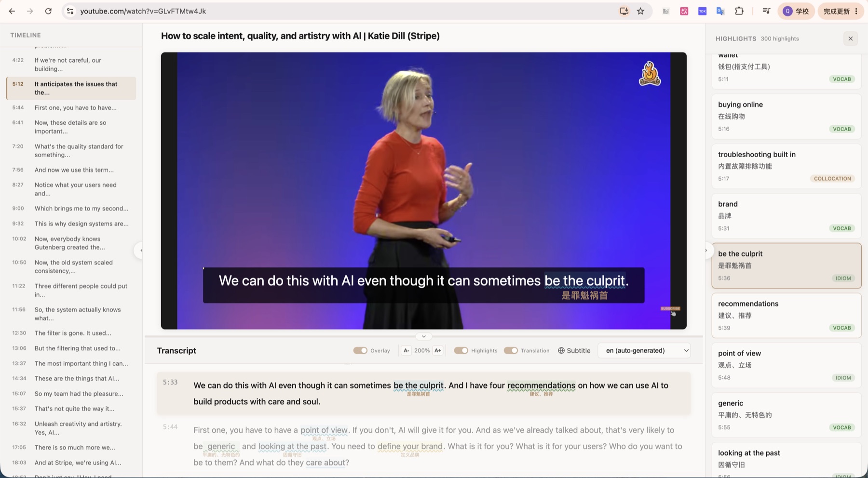The width and height of the screenshot is (868, 478).
Task: Collapse the video with the chevron below it
Action: [x=423, y=336]
